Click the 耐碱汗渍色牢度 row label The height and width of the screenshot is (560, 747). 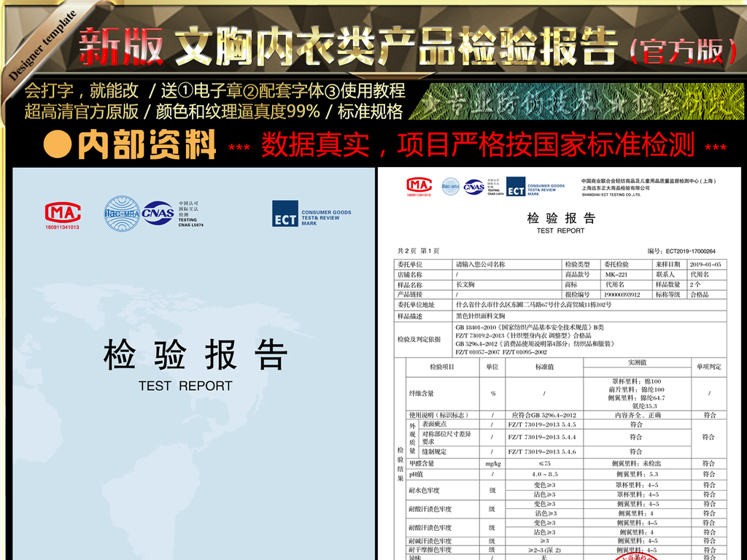pos(430,541)
